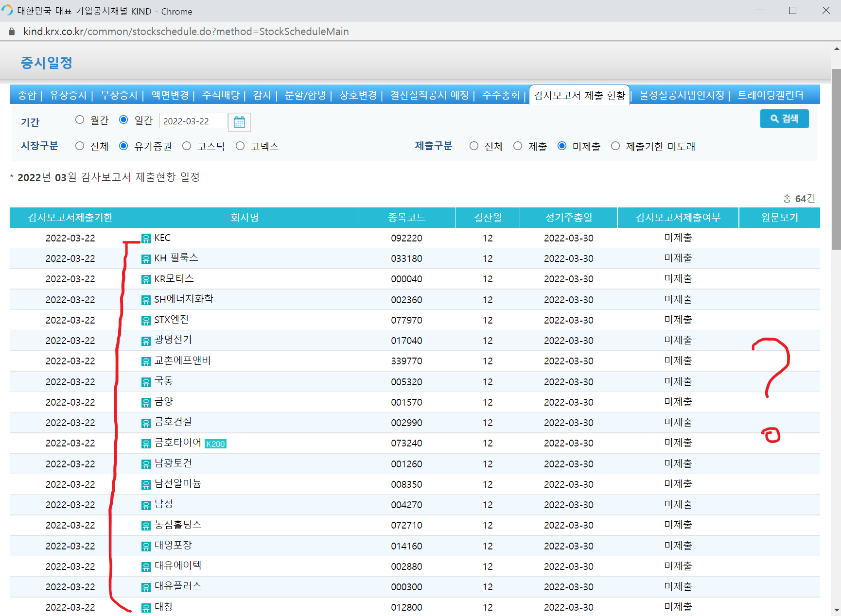The height and width of the screenshot is (616, 841).
Task: Open the 금호타이어 company link
Action: (178, 443)
